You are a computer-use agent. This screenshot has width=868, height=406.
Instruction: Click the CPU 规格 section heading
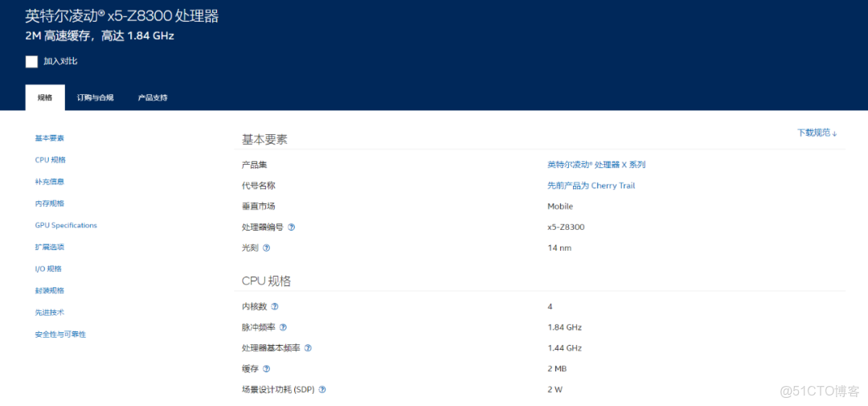point(266,281)
